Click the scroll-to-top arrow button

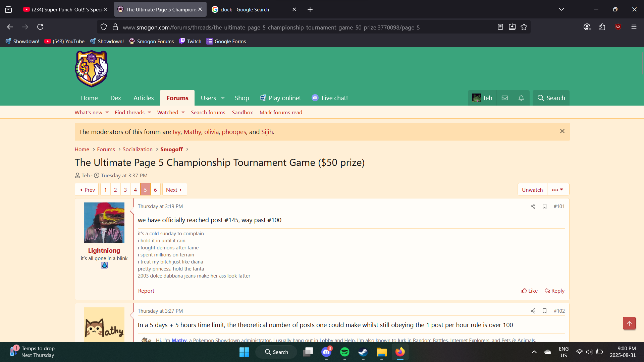[629, 323]
